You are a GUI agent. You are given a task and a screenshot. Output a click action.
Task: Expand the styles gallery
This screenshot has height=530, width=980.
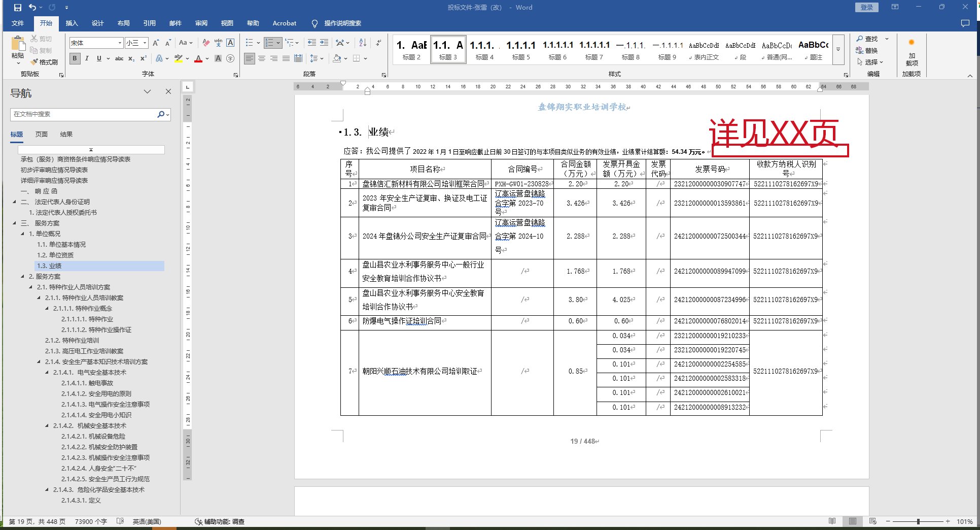click(x=838, y=49)
